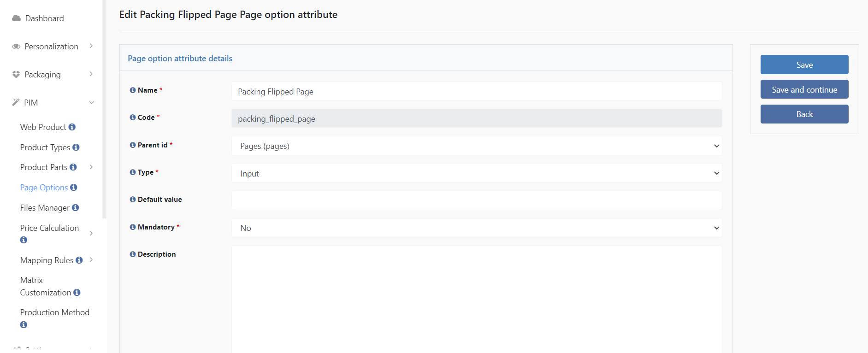The width and height of the screenshot is (868, 353).
Task: Click the info icon beside Web Product
Action: click(72, 127)
